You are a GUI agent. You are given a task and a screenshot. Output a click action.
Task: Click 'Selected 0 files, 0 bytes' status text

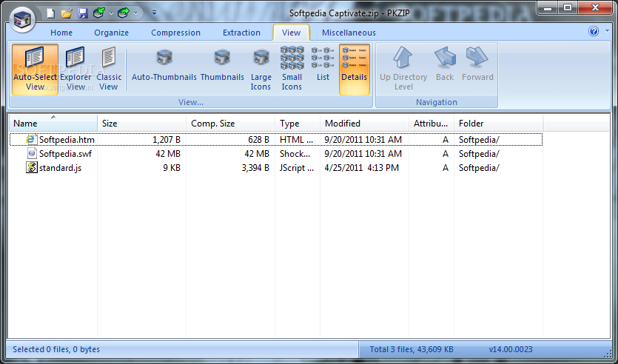[56, 349]
